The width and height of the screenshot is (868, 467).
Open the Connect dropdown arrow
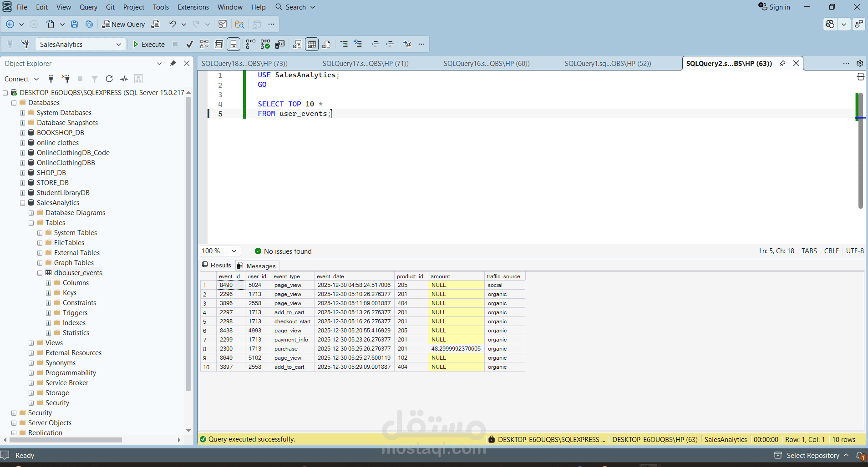click(36, 79)
